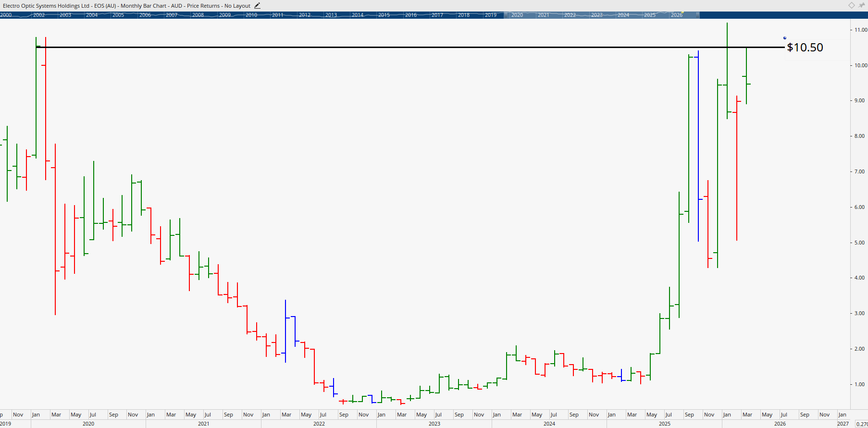The width and height of the screenshot is (868, 428).
Task: Jump to 2014 in the navigator strip
Action: pyautogui.click(x=358, y=15)
